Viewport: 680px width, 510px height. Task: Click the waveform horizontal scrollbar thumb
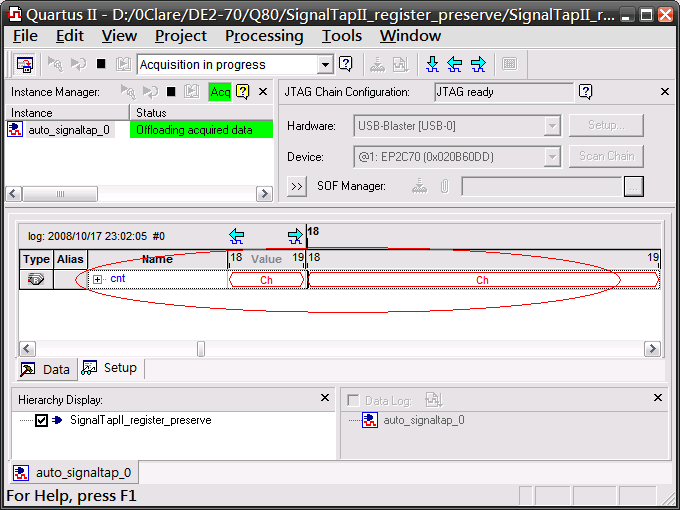tap(201, 349)
